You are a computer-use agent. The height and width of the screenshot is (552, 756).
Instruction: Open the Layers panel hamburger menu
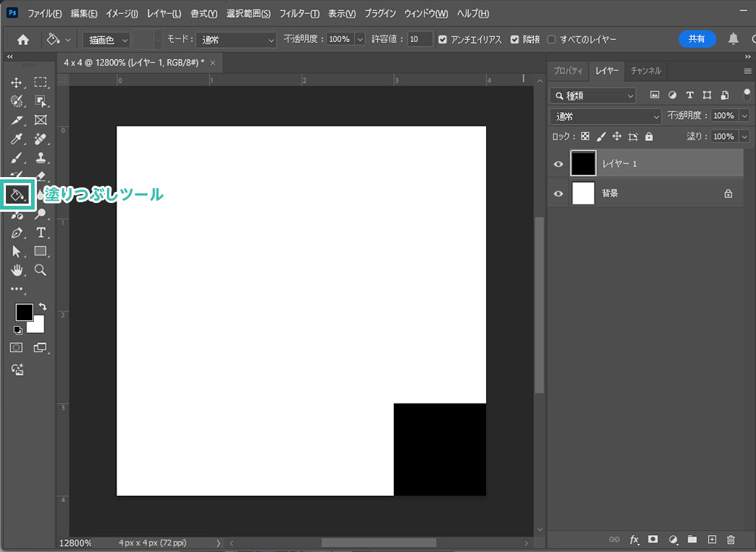747,71
